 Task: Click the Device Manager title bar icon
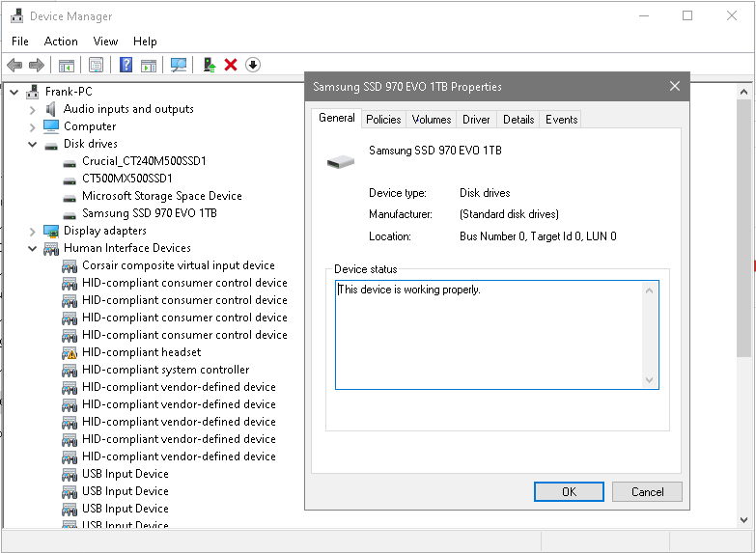[16, 15]
